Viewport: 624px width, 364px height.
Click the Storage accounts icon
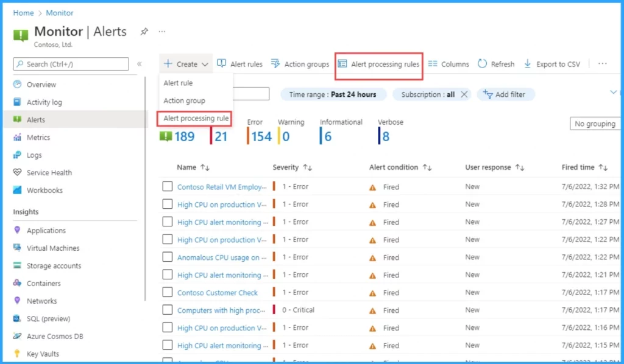point(17,265)
